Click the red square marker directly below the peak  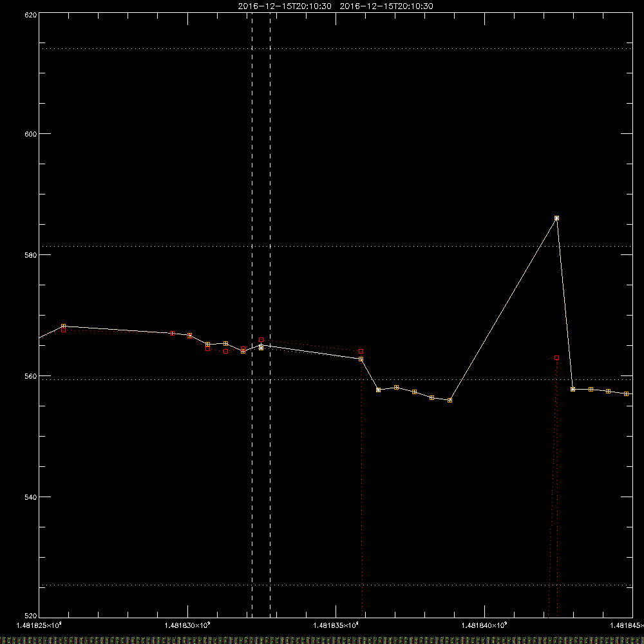(x=556, y=357)
